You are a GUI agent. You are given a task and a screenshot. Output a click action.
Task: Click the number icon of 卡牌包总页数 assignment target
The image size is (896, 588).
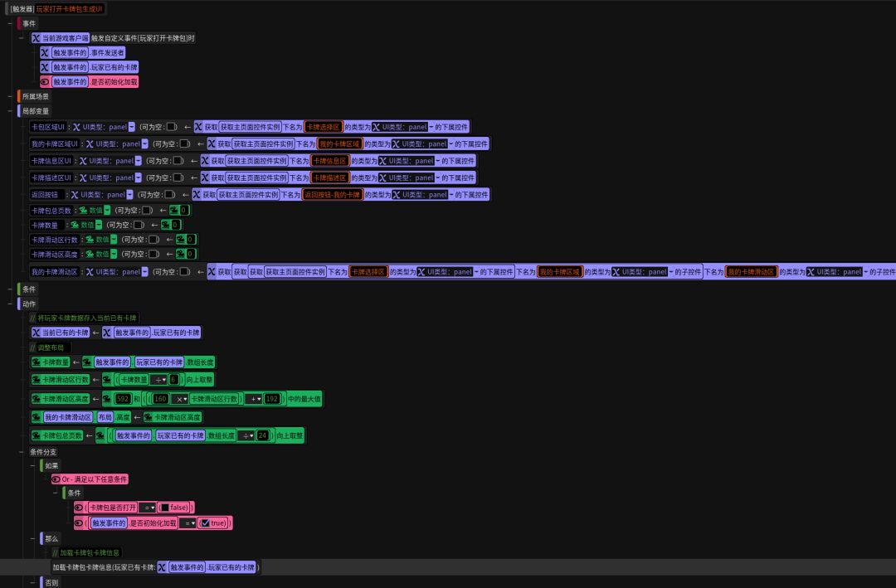[36, 435]
